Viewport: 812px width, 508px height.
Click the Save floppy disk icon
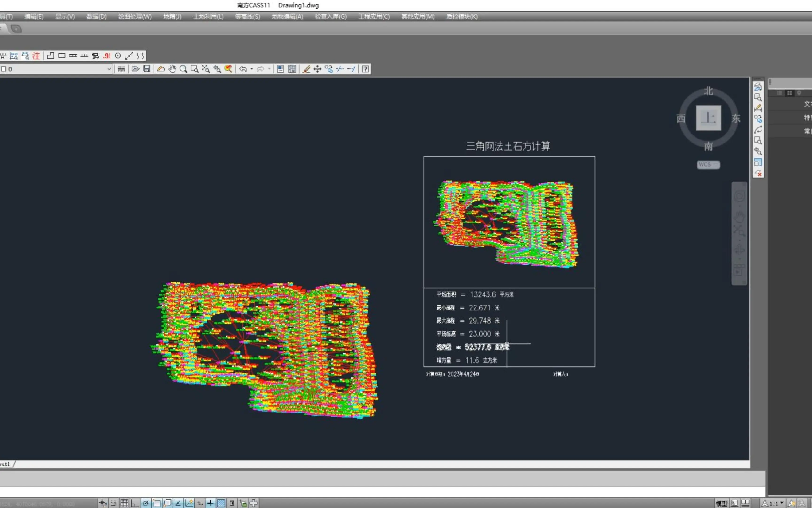147,69
